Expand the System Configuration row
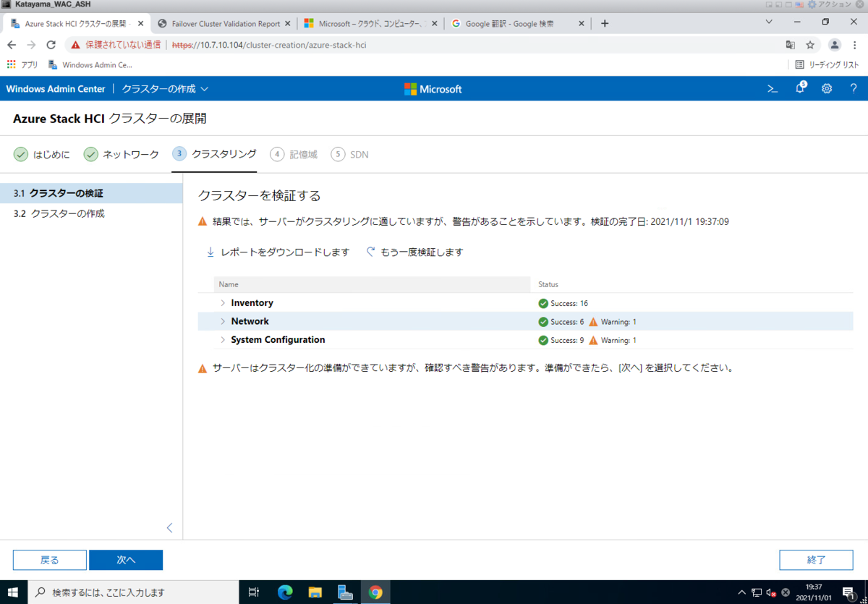This screenshot has height=604, width=868. click(x=223, y=340)
